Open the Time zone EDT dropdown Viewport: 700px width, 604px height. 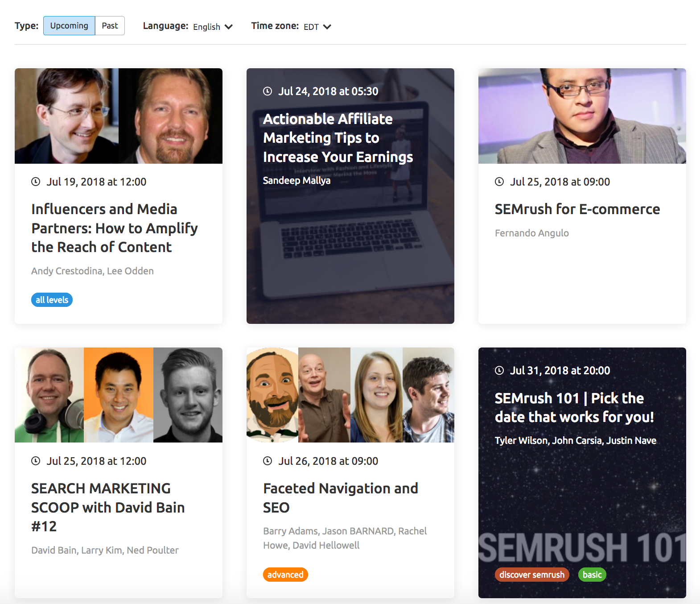click(x=317, y=27)
